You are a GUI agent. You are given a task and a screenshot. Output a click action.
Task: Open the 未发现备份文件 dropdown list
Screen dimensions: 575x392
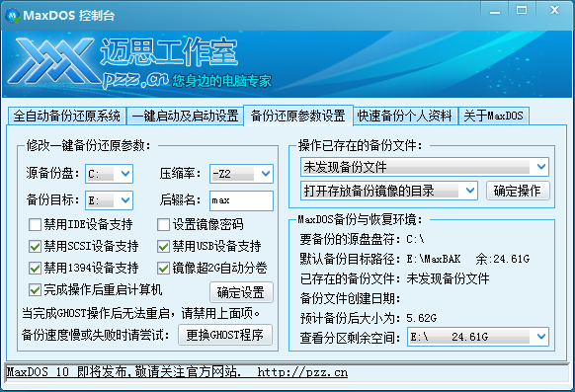point(424,167)
